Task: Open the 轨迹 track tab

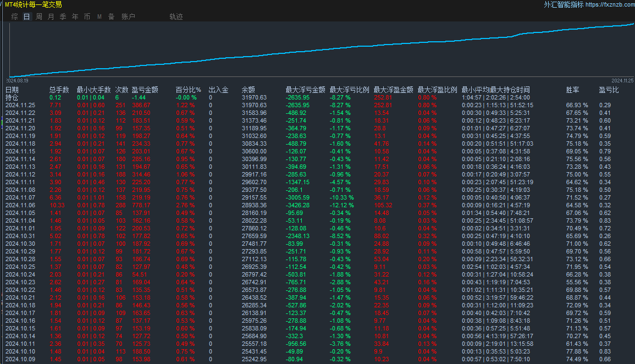Action: [x=176, y=16]
